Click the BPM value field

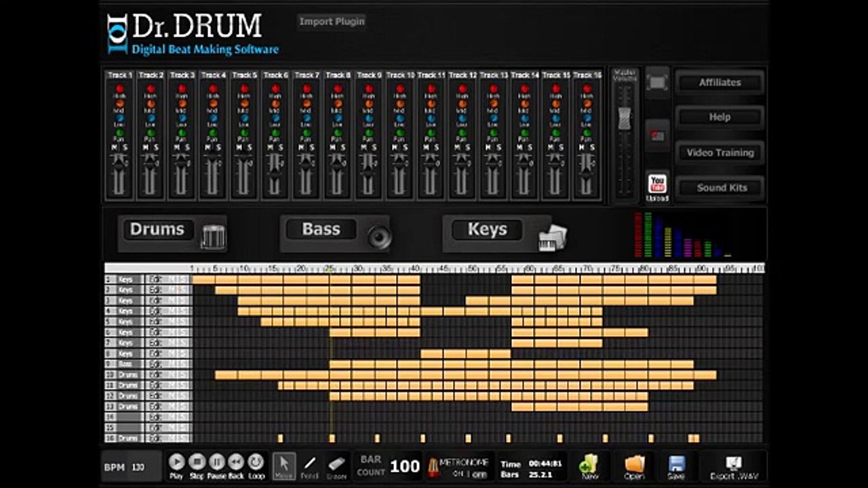[138, 467]
